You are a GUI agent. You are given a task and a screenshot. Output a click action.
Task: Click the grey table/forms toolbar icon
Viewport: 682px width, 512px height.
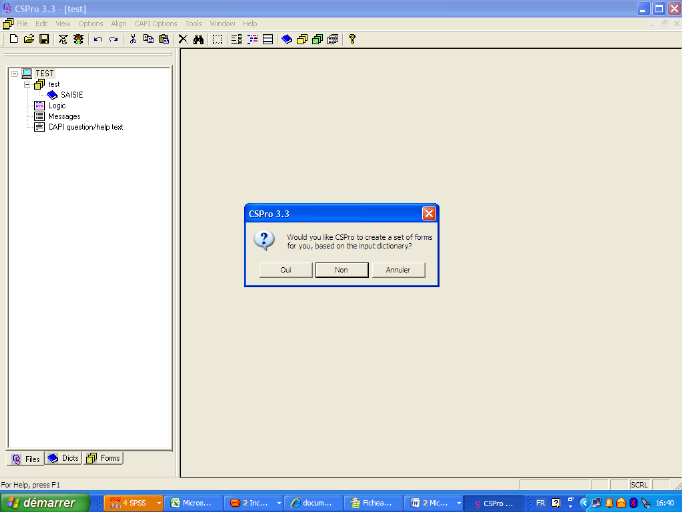coord(333,39)
